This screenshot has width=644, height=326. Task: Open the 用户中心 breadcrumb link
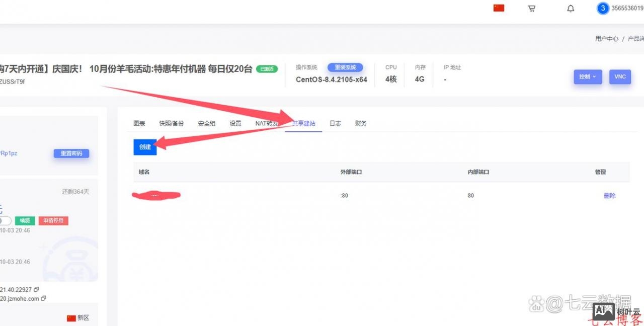tap(606, 38)
